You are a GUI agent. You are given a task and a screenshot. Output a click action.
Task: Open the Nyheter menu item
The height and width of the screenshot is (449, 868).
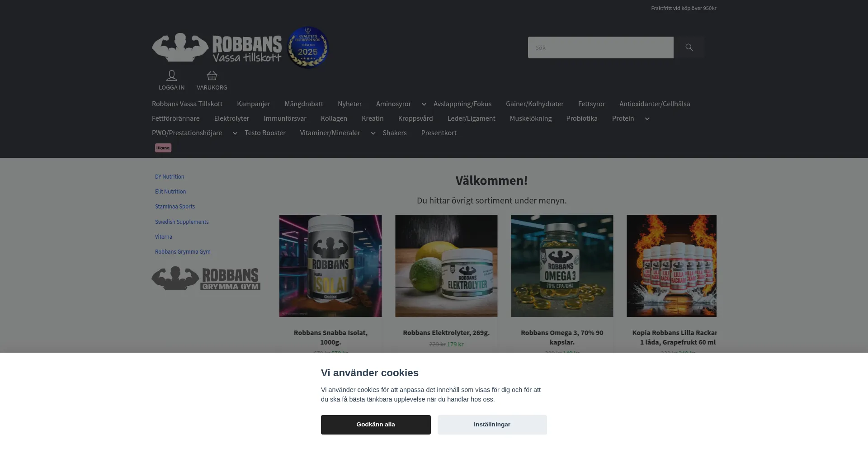(349, 104)
